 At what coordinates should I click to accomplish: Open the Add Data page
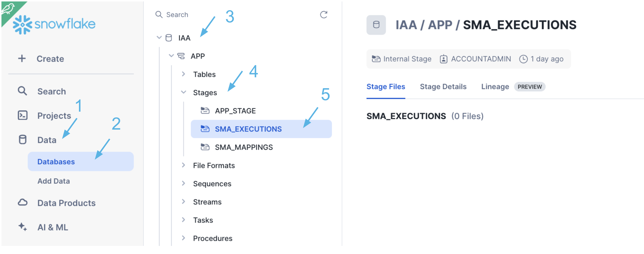[x=53, y=181]
